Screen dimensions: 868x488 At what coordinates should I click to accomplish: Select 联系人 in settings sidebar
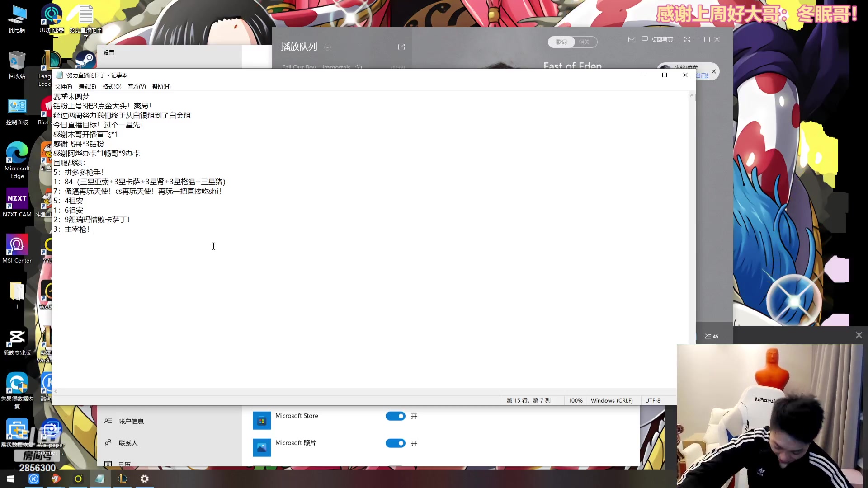[x=128, y=443]
